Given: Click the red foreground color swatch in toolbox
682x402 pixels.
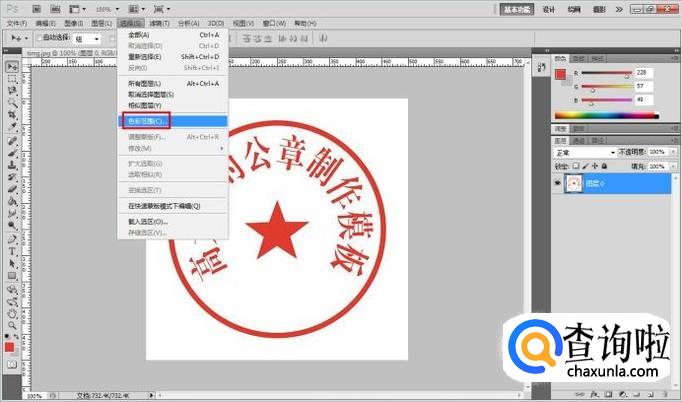Looking at the screenshot, I should (x=9, y=347).
